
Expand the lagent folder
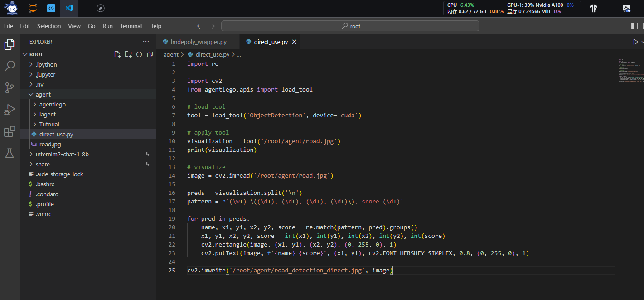(x=34, y=114)
